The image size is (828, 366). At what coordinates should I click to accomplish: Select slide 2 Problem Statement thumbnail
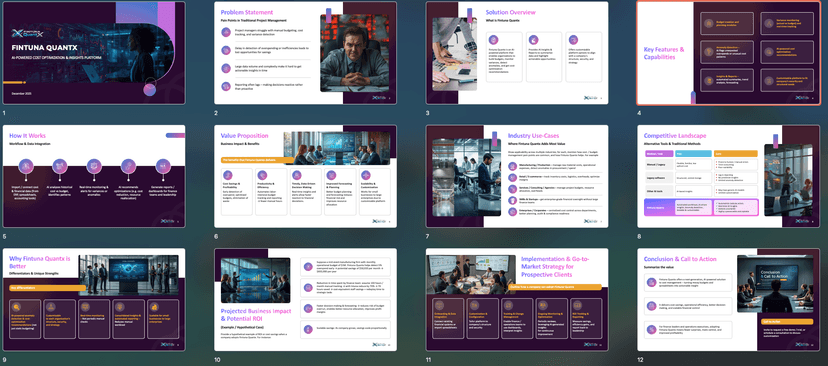click(x=305, y=53)
